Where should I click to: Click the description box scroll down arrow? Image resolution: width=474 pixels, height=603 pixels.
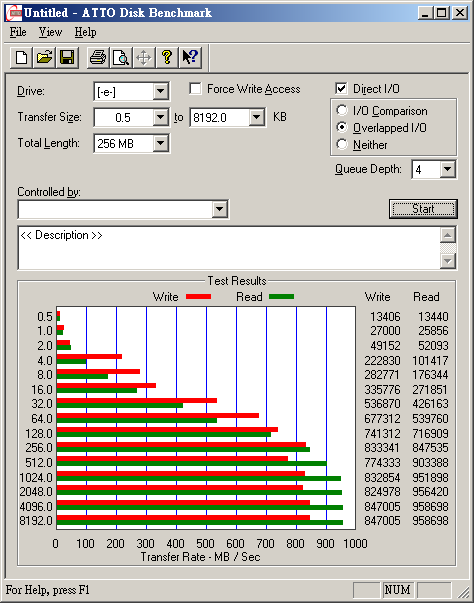click(x=447, y=261)
